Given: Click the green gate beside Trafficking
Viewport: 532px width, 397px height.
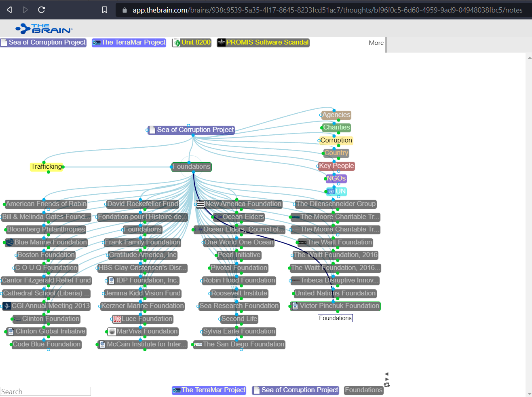Looking at the screenshot, I should point(63,167).
